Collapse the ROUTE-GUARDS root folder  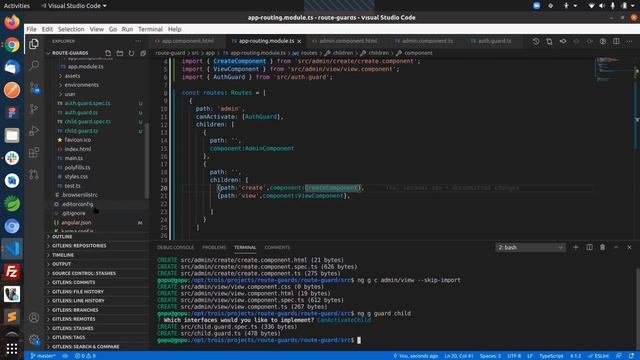pos(70,53)
